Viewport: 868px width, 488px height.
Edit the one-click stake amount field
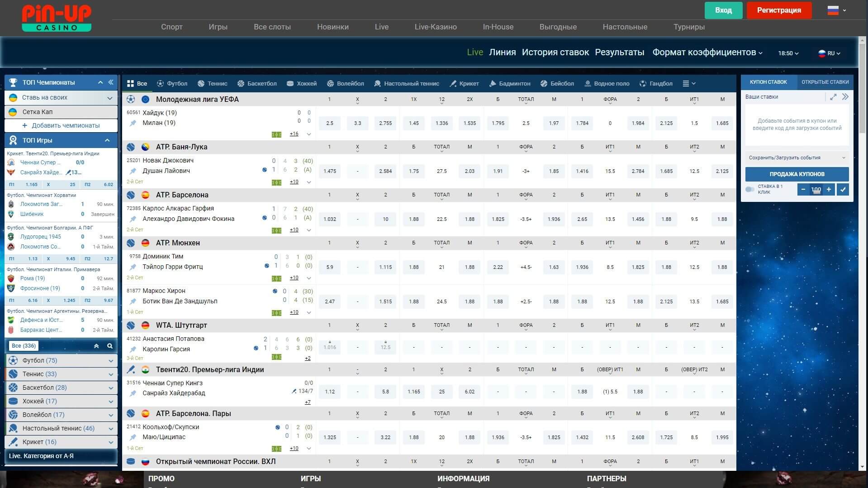(x=816, y=190)
